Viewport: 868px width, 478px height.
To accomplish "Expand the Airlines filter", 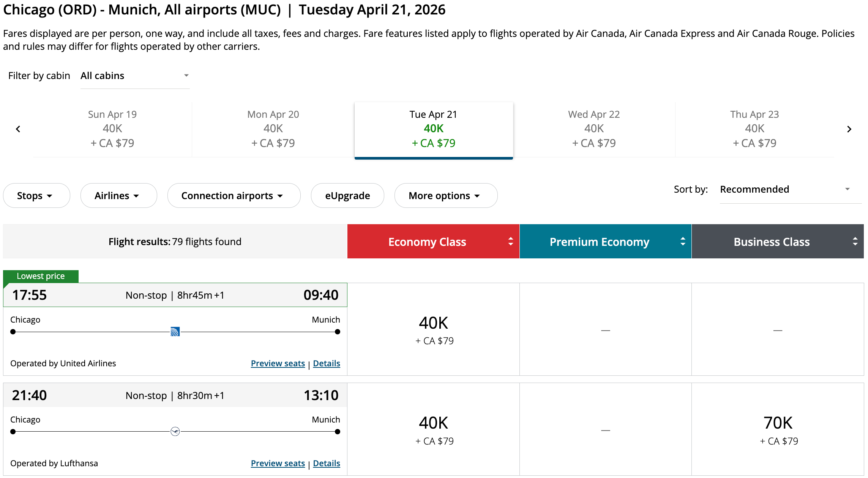I will click(118, 196).
